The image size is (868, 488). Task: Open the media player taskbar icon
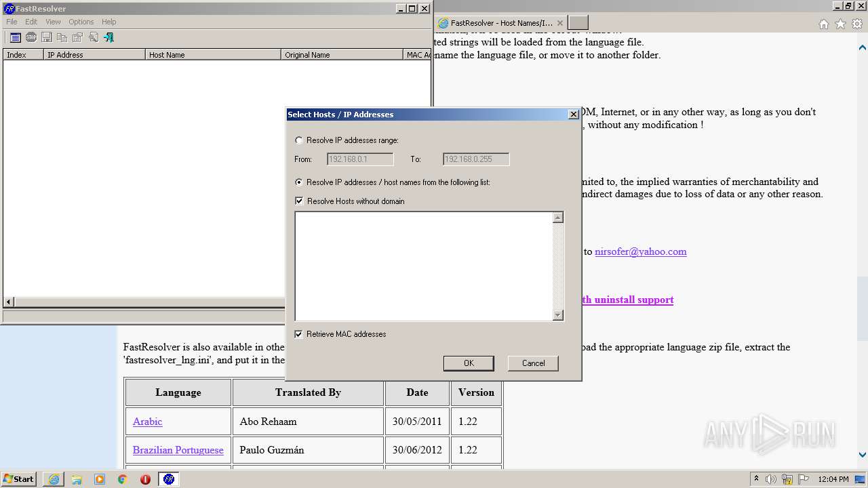(x=100, y=479)
